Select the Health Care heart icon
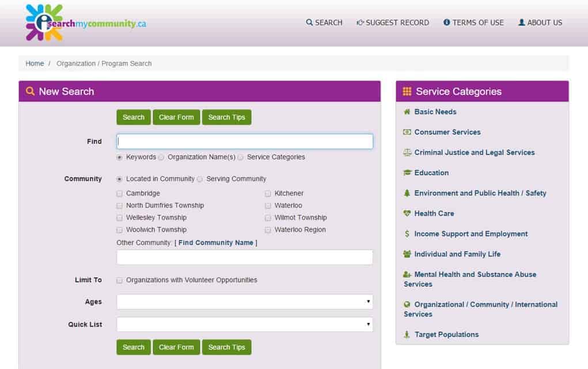 (406, 213)
